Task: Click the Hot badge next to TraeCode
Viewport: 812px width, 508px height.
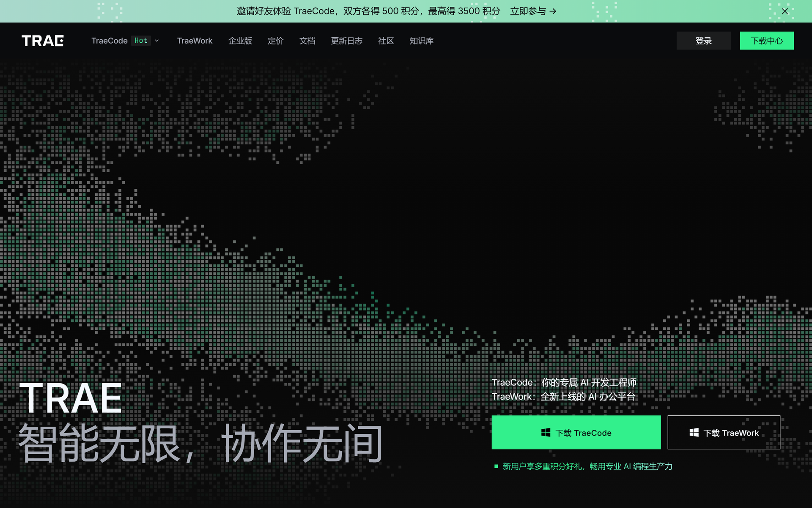Action: point(141,41)
